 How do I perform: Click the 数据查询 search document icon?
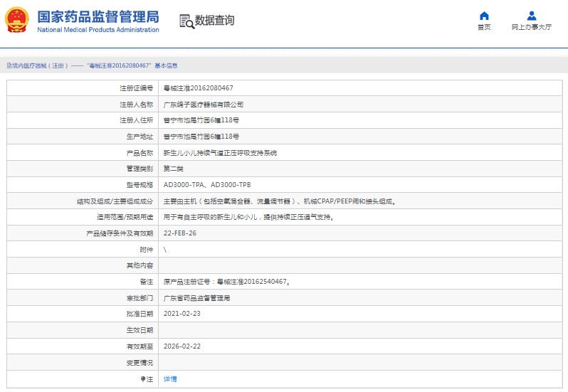[187, 21]
